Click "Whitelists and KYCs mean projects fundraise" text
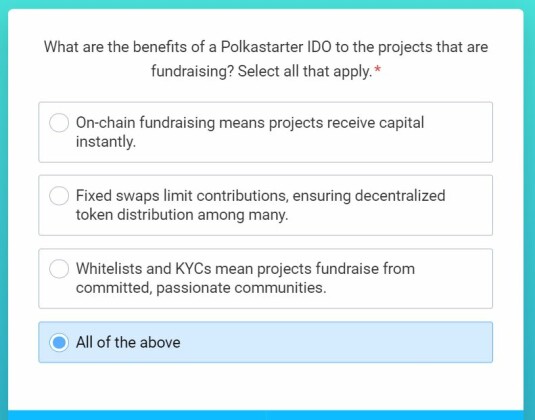Viewport: 535px width, 420px height. (x=228, y=269)
